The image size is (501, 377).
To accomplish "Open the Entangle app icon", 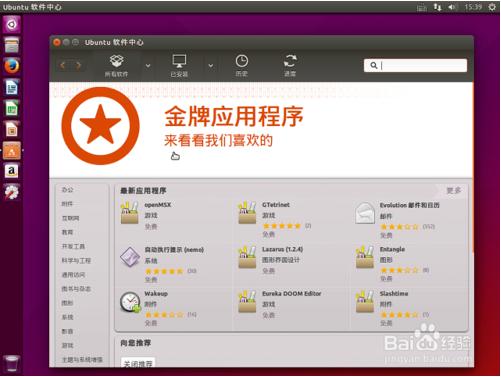I will click(x=365, y=257).
